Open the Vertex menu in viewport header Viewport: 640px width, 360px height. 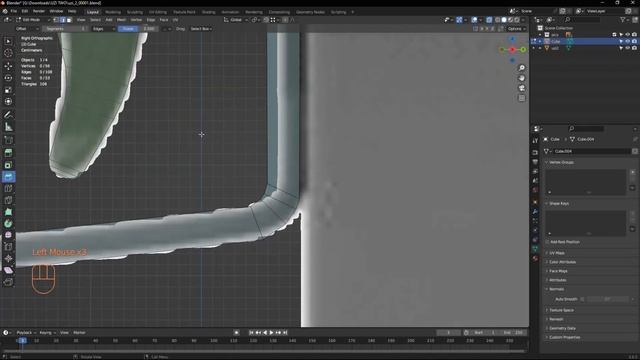(136, 20)
